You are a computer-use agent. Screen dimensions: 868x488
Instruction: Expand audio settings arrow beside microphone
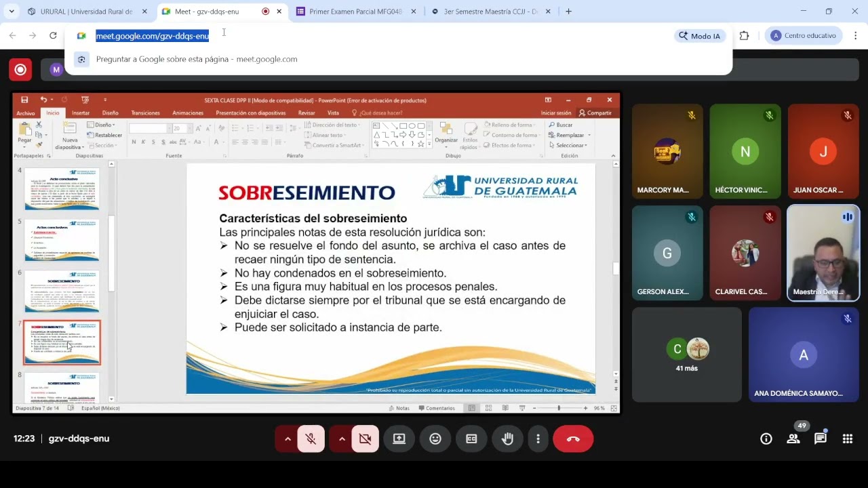coord(288,439)
